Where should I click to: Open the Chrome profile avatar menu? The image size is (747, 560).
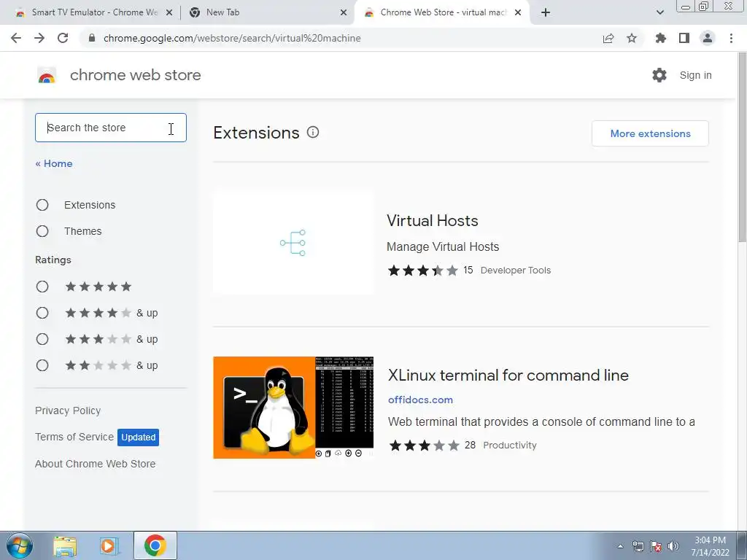tap(708, 38)
